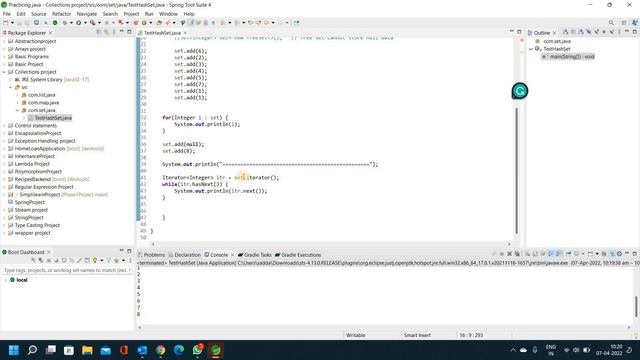640x360 pixels.
Task: Select the SpringProject project
Action: pos(29,202)
